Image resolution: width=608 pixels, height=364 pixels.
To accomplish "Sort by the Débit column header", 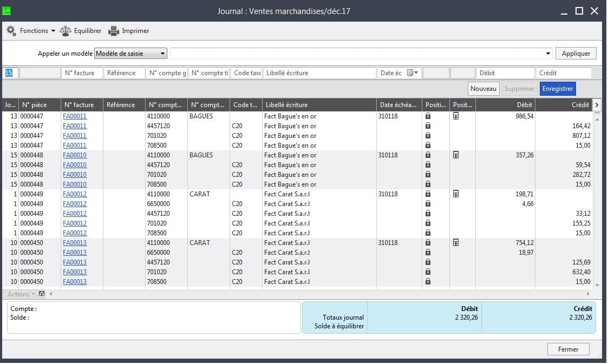I will click(505, 105).
